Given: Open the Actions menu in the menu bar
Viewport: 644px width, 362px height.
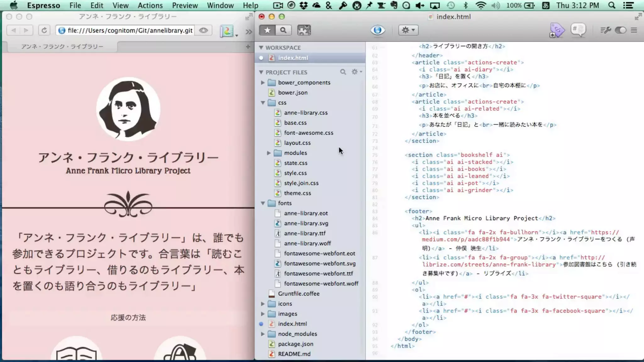Looking at the screenshot, I should coord(150,5).
